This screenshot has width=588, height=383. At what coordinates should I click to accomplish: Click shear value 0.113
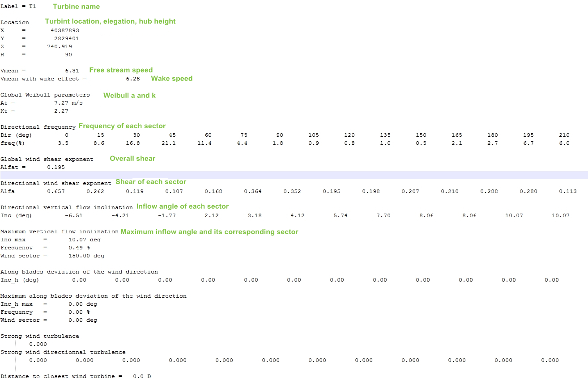(x=568, y=191)
